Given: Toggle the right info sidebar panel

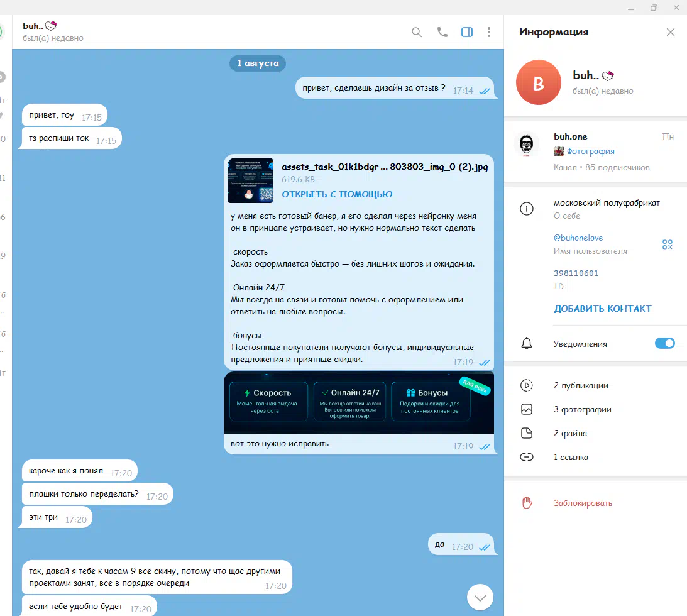Looking at the screenshot, I should click(x=467, y=32).
